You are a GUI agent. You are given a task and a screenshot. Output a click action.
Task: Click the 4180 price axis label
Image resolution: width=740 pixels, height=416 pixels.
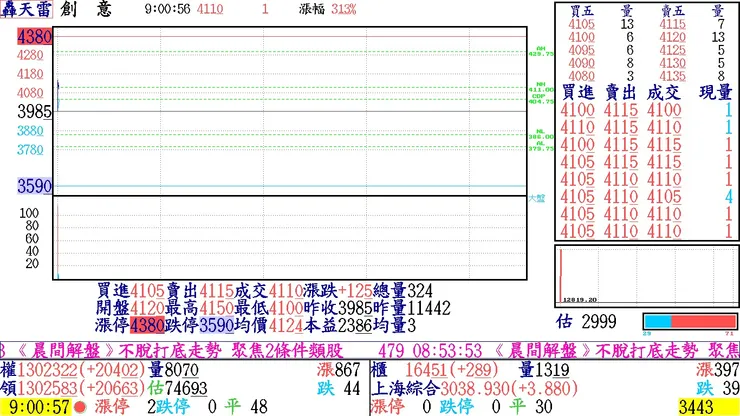pos(30,74)
